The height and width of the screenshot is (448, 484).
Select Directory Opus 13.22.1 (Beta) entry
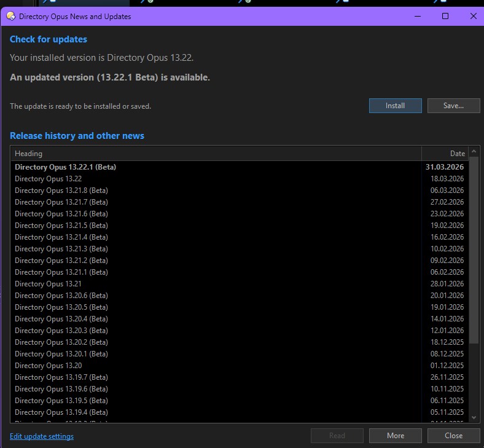[65, 167]
